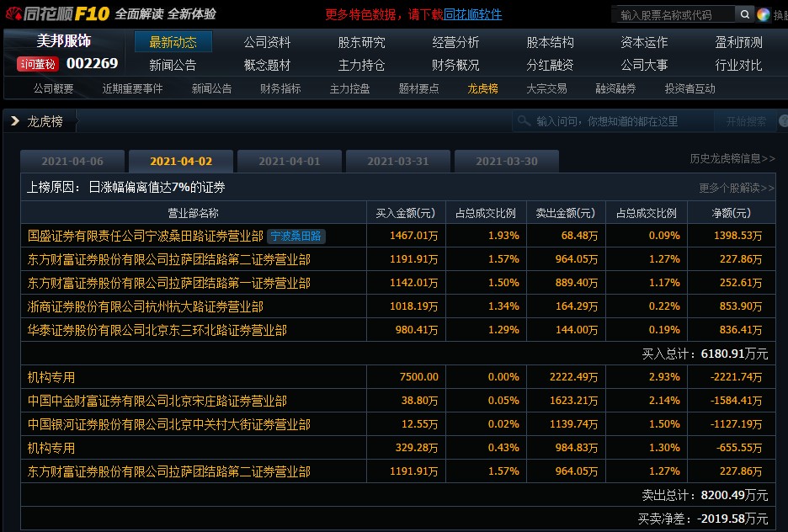Screen dimensions: 788x532
Task: Open 历史龙虎榜信息 link
Action: pyautogui.click(x=732, y=159)
